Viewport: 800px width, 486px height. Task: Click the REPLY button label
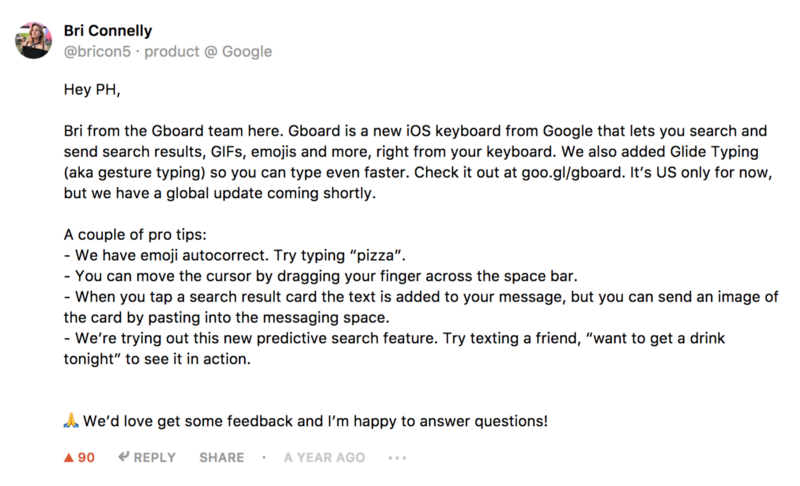coord(155,457)
